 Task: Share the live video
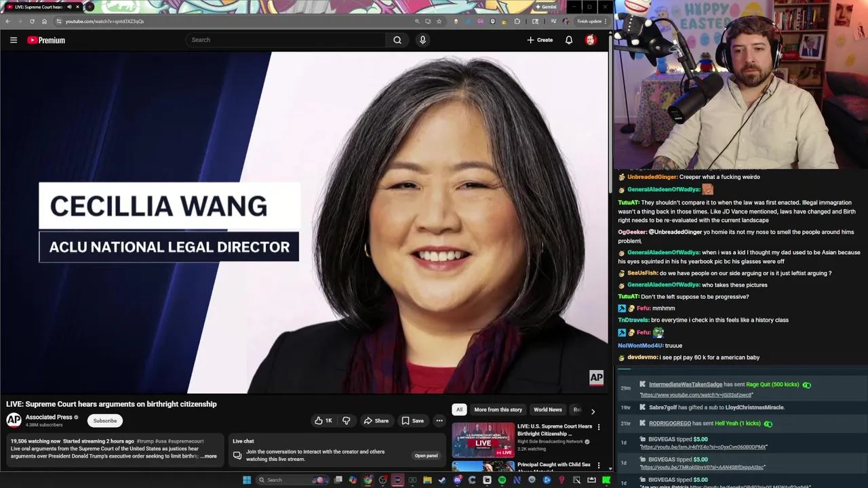coord(376,421)
